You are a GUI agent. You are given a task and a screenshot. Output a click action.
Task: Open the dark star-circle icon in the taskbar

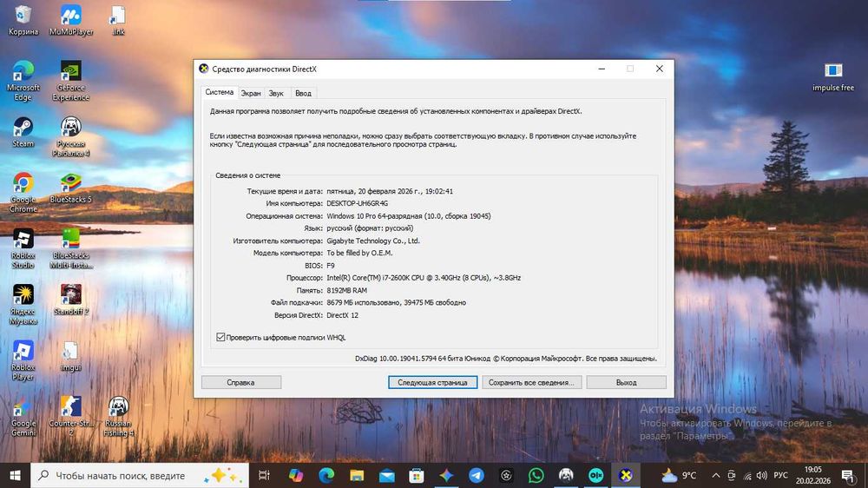click(x=506, y=475)
